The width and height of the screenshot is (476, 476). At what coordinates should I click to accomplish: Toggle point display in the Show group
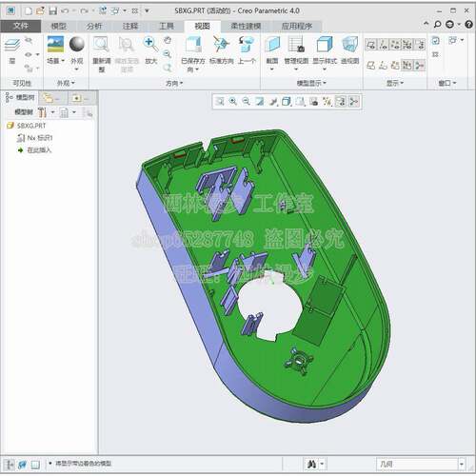click(395, 45)
